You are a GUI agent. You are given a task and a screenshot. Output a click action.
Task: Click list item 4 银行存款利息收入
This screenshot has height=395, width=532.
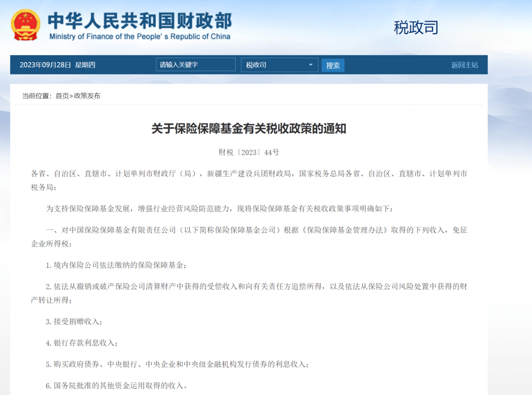pos(82,343)
